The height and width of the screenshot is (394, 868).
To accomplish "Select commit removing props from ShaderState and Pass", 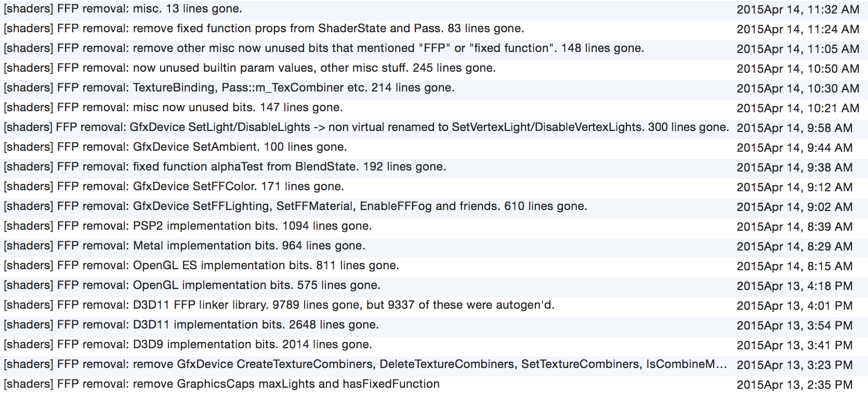I will [x=434, y=29].
